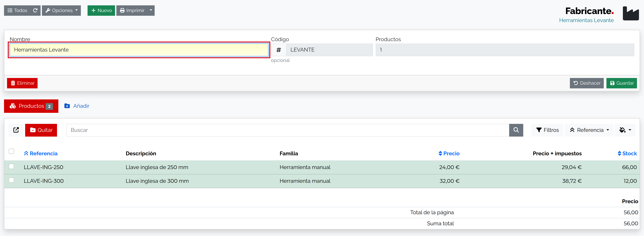This screenshot has height=236, width=644.
Task: Open the paint bucket color menu
Action: point(625,130)
